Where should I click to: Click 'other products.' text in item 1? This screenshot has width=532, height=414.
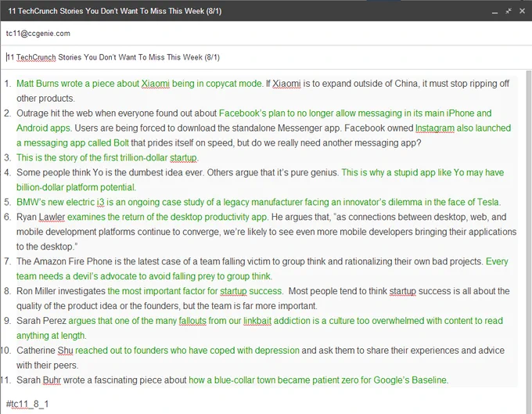point(46,99)
